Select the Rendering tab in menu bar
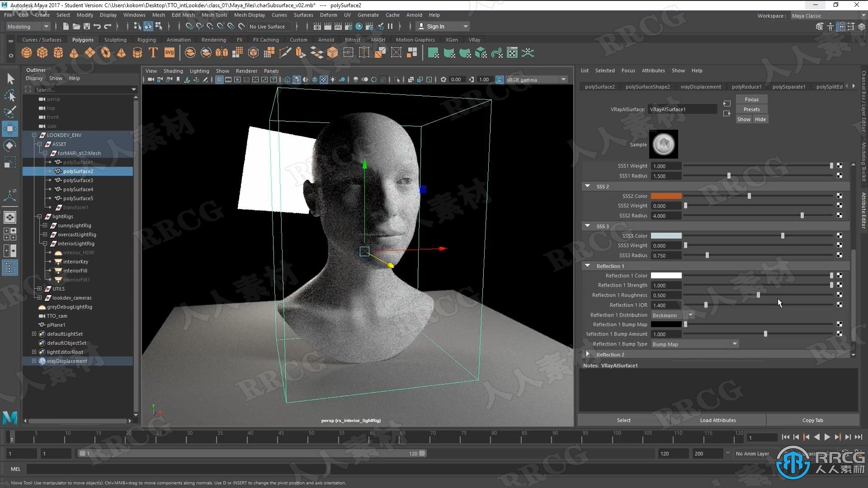The height and width of the screenshot is (488, 868). pos(213,40)
